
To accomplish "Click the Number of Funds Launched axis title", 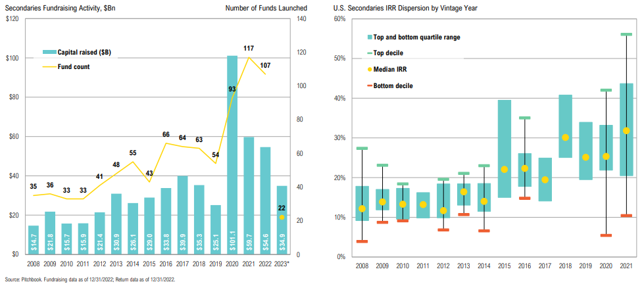I will tap(266, 8).
